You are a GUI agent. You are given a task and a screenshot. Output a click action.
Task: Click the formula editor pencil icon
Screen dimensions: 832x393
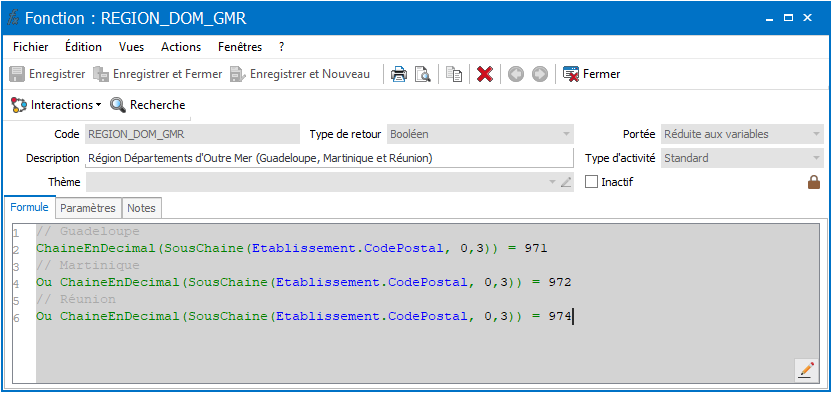point(806,369)
